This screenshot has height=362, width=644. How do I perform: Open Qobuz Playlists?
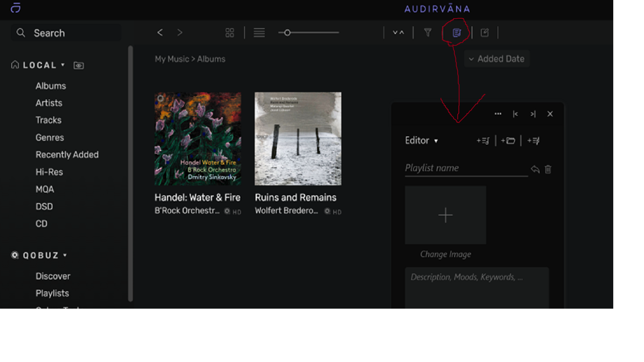pos(52,293)
